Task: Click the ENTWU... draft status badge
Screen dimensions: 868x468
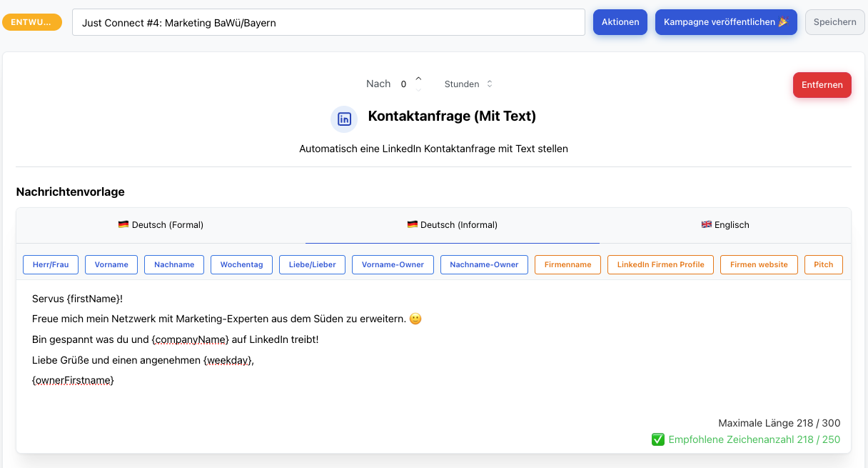Action: (32, 22)
